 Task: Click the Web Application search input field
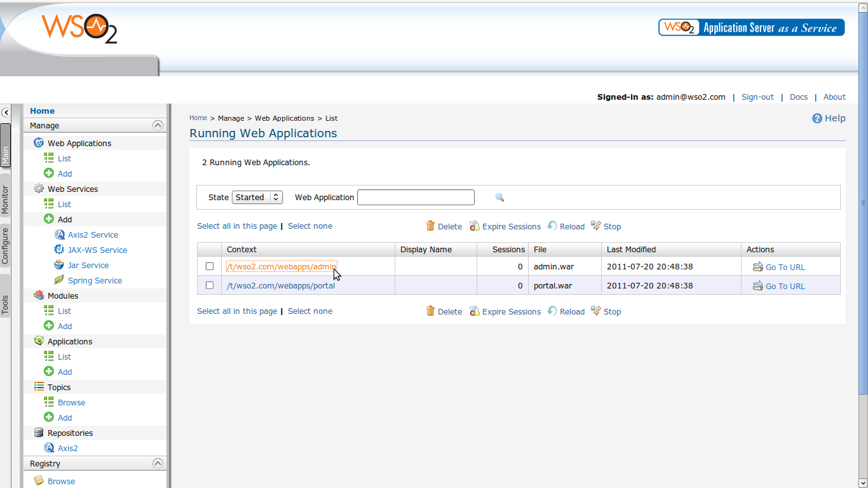[x=416, y=198]
